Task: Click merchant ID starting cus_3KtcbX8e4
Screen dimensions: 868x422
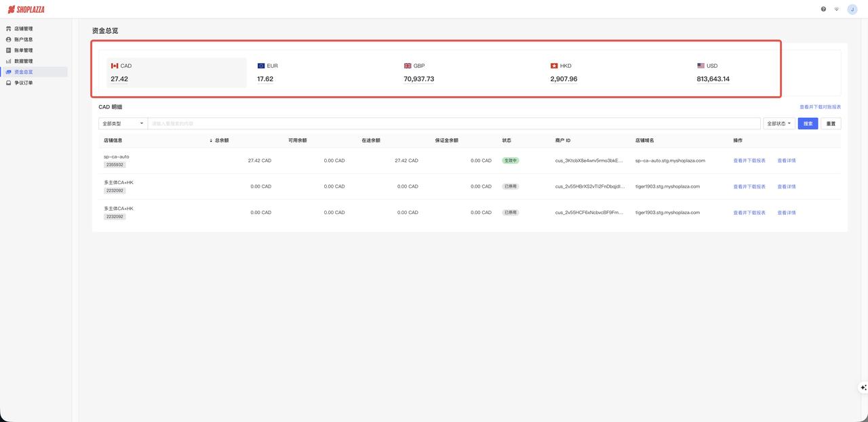Action: coord(589,161)
